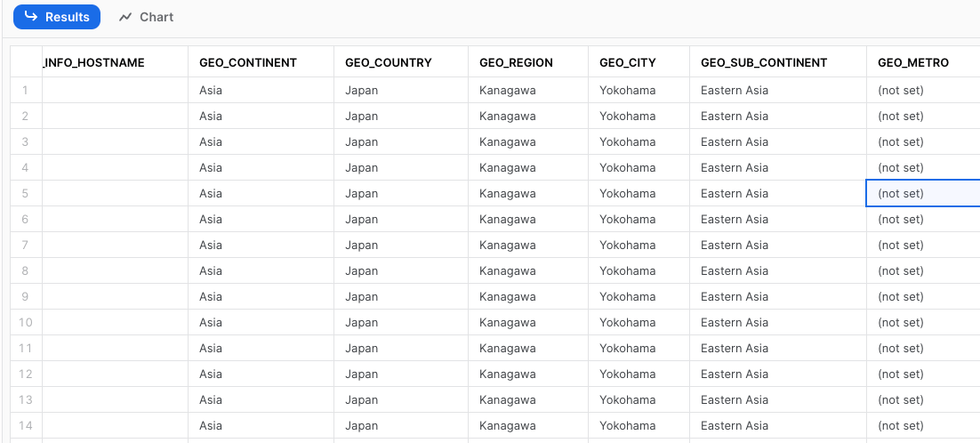The width and height of the screenshot is (980, 443).
Task: Click the Japan cell in row 5
Action: 401,194
